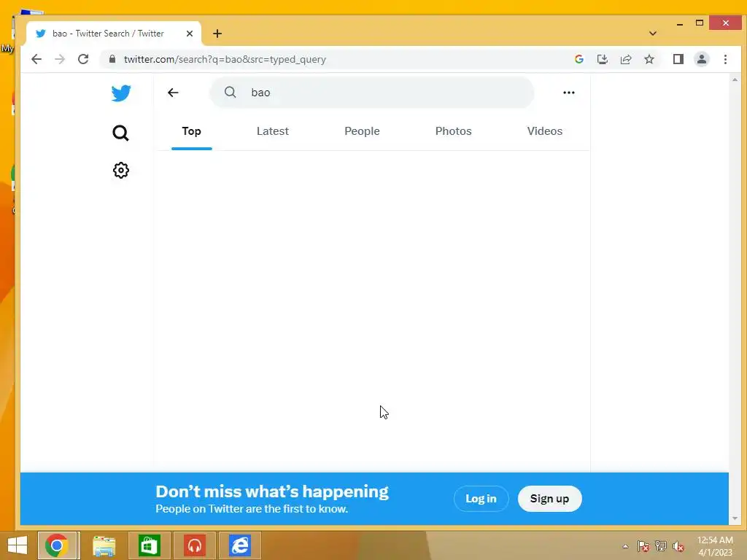Switch to the Photos tab
Screen dimensions: 747x560
454,131
